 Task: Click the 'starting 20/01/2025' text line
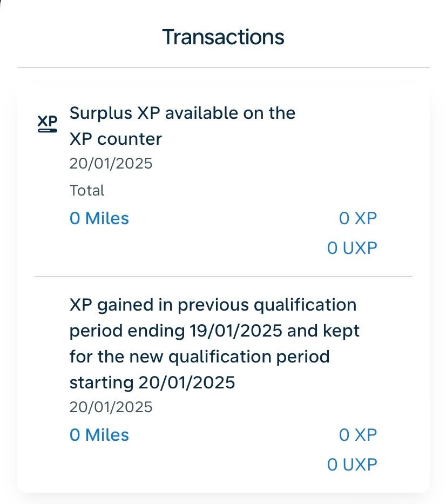(x=152, y=382)
